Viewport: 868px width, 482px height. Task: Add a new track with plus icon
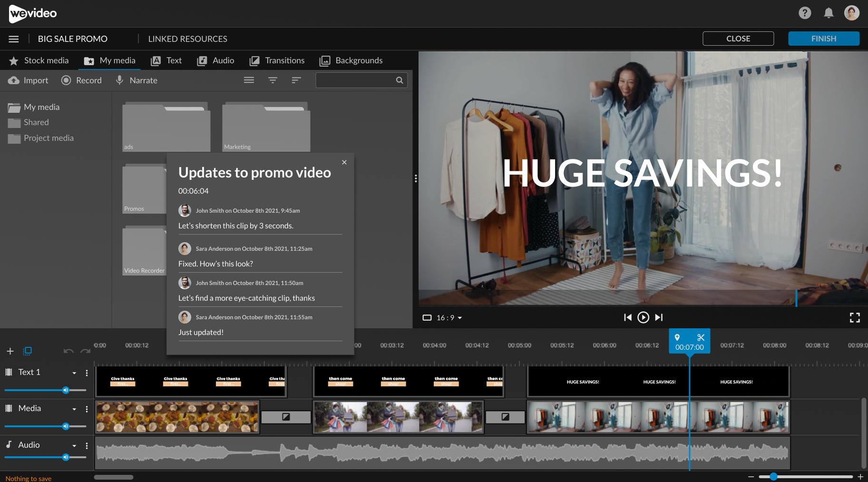coord(10,351)
